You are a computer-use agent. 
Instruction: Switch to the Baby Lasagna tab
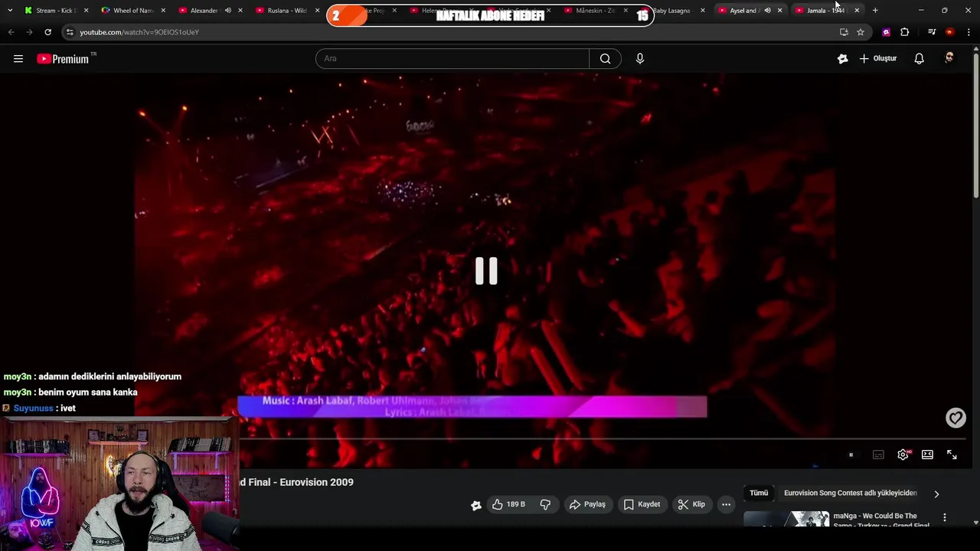pyautogui.click(x=671, y=10)
